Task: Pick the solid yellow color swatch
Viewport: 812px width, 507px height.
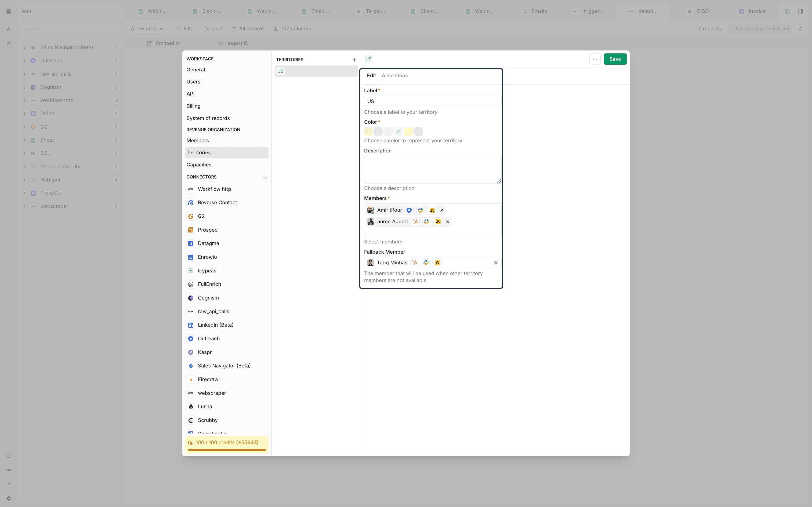Action: click(x=408, y=132)
